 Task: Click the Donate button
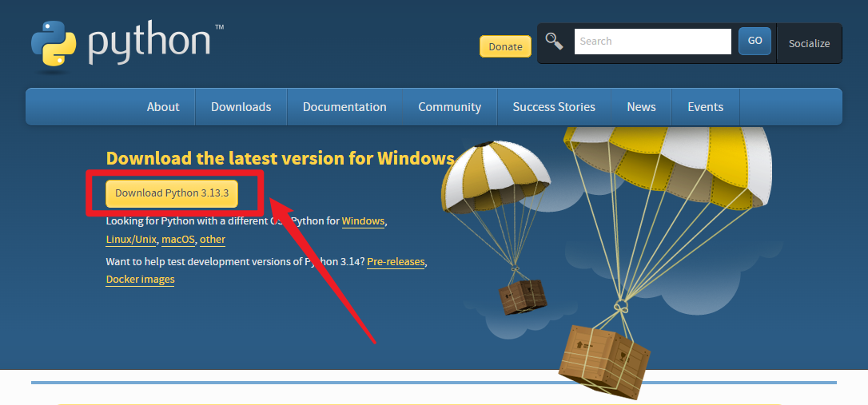[x=505, y=46]
